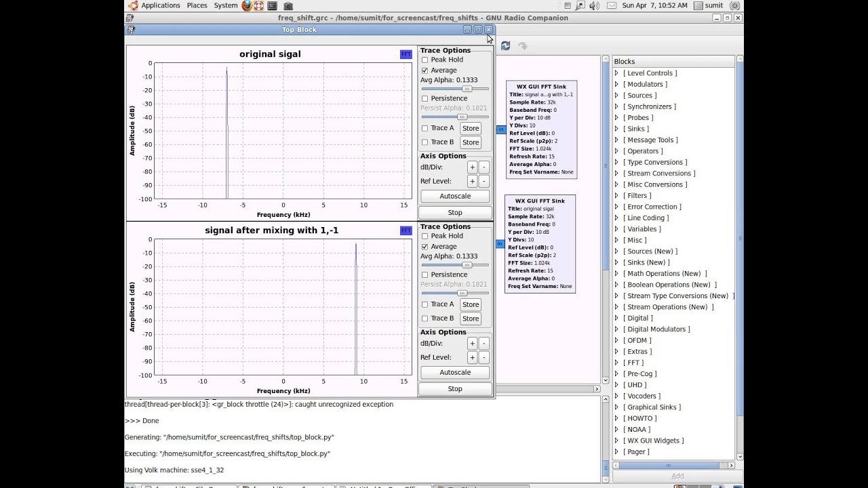The height and width of the screenshot is (488, 868).
Task: Open the screenshot camera launcher
Action: tap(288, 5)
